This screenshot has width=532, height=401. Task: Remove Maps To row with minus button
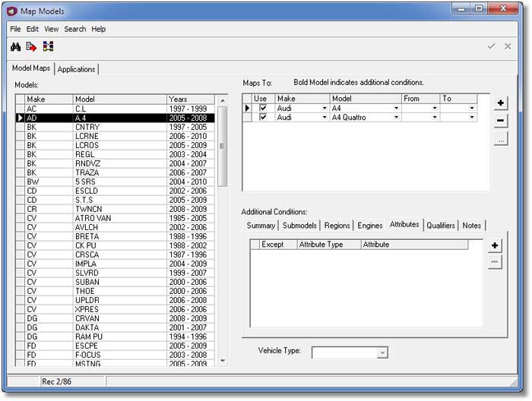tap(501, 121)
